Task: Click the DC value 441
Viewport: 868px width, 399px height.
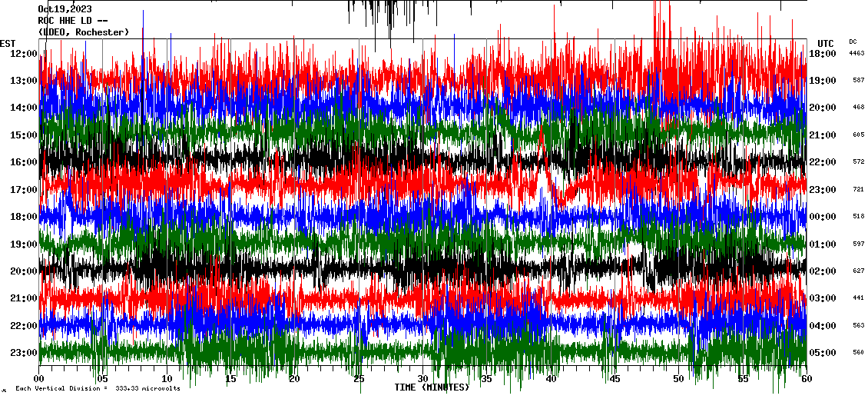Action: [x=858, y=298]
